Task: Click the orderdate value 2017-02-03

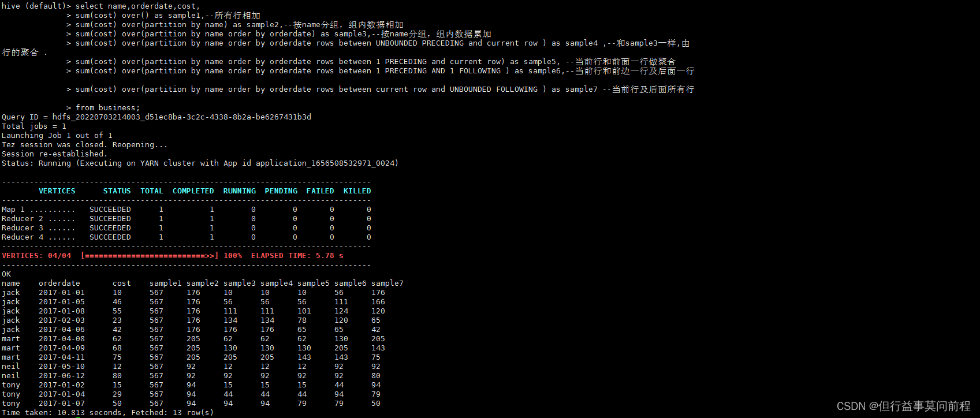Action: click(x=62, y=320)
